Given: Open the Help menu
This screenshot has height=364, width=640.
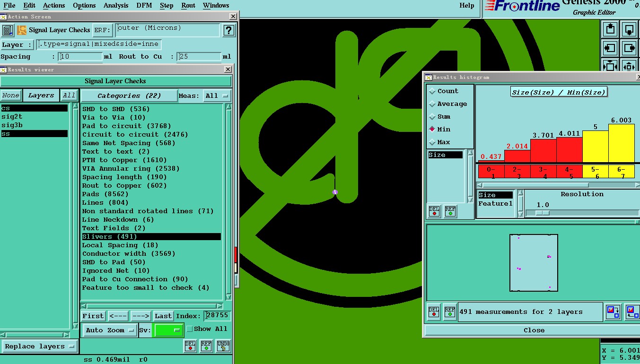Looking at the screenshot, I should [x=467, y=6].
